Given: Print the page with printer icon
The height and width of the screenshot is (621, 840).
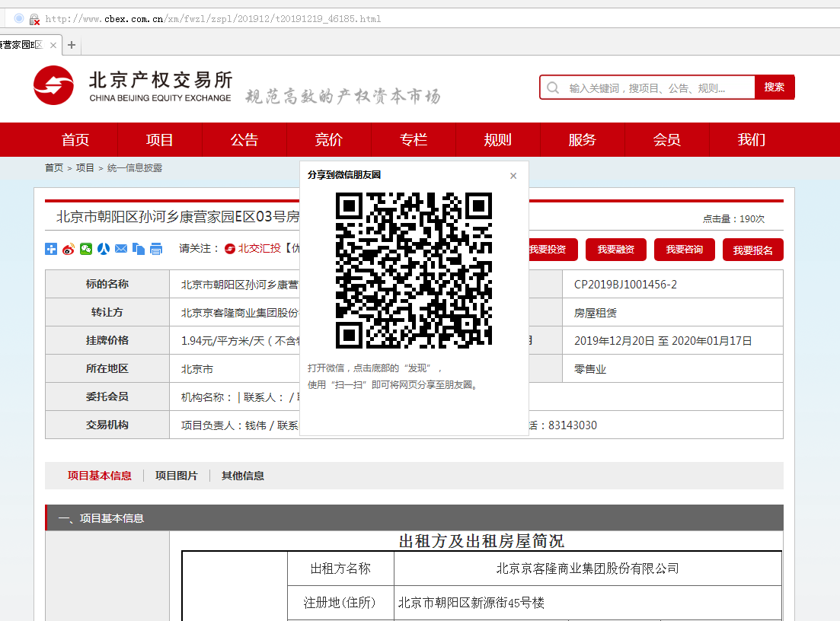Looking at the screenshot, I should coord(156,249).
